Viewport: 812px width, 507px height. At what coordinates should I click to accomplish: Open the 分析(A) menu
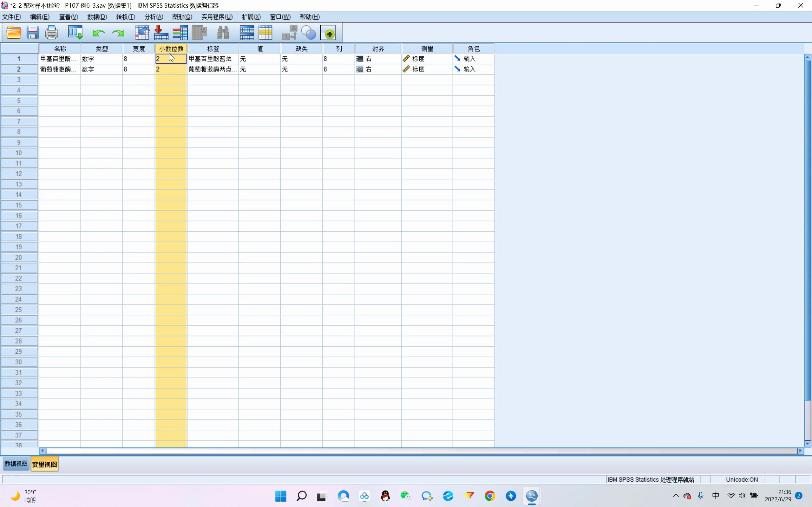pyautogui.click(x=154, y=17)
